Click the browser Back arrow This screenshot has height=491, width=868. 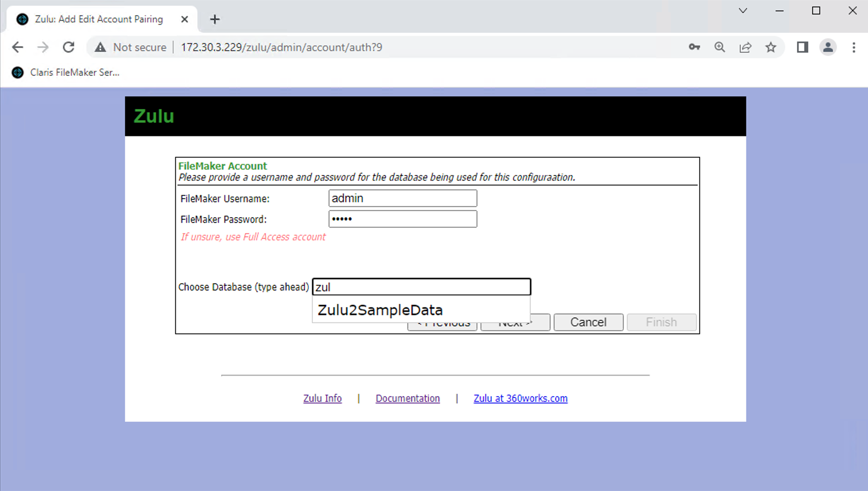click(x=18, y=47)
